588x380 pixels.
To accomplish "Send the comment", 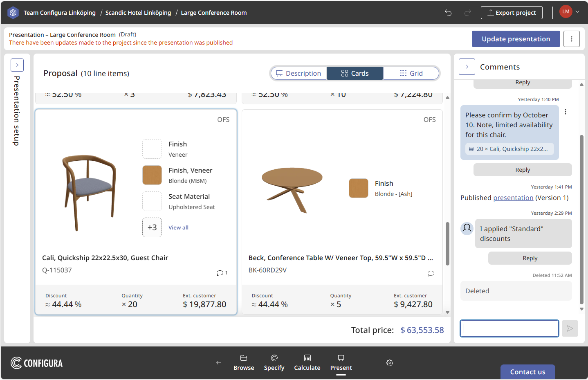I will [570, 328].
